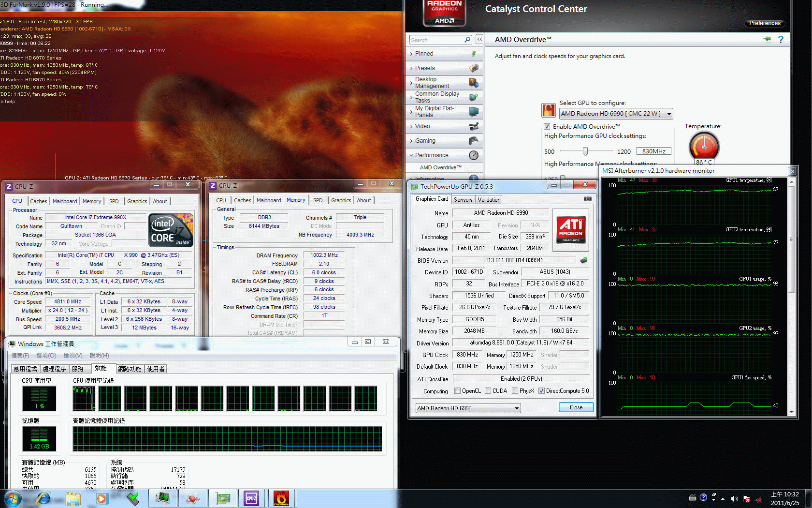The height and width of the screenshot is (508, 812).
Task: Click the network signal icon in the tray
Action: pyautogui.click(x=758, y=499)
